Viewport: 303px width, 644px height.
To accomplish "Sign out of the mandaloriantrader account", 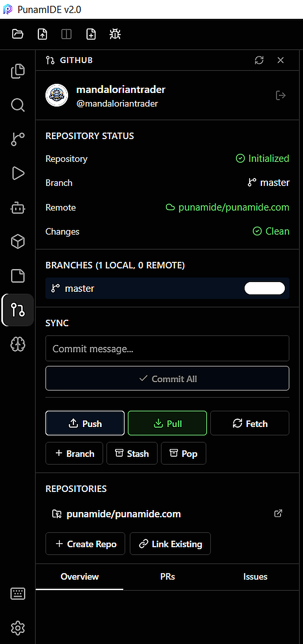I will [281, 96].
